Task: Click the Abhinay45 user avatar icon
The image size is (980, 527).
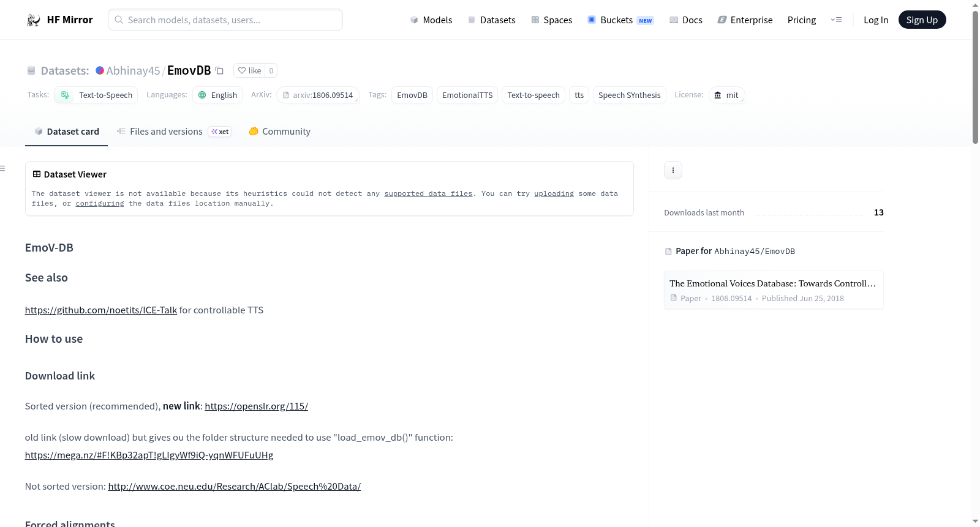Action: coord(100,70)
